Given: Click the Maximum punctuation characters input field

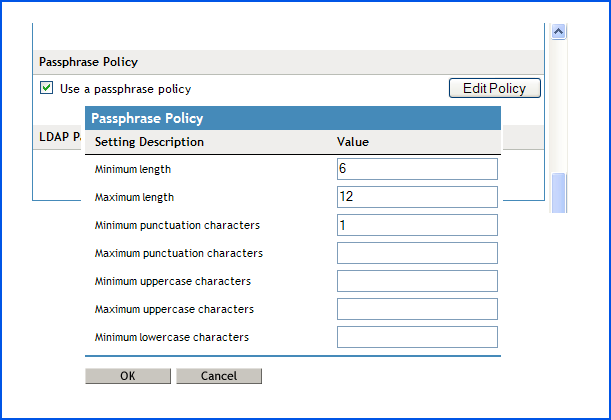Looking at the screenshot, I should pos(417,253).
